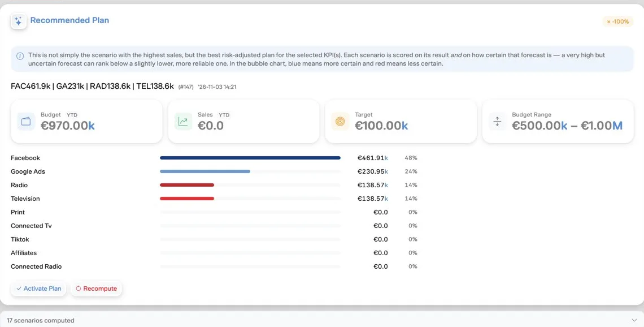Click the Google Ads light blue bar
This screenshot has height=327, width=644.
pyautogui.click(x=205, y=171)
